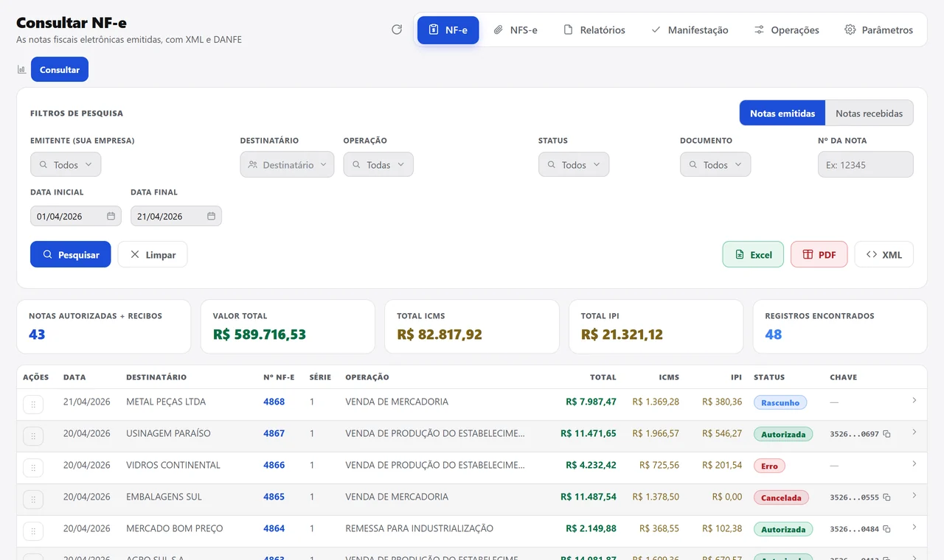This screenshot has width=944, height=560.
Task: Open the Status filter dropdown
Action: (574, 164)
